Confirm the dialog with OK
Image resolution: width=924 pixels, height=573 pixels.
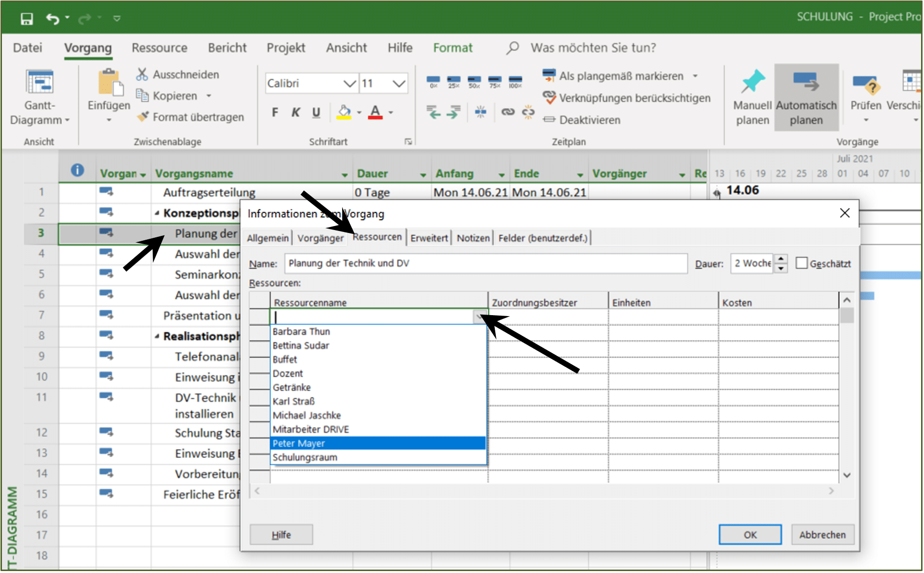click(750, 535)
